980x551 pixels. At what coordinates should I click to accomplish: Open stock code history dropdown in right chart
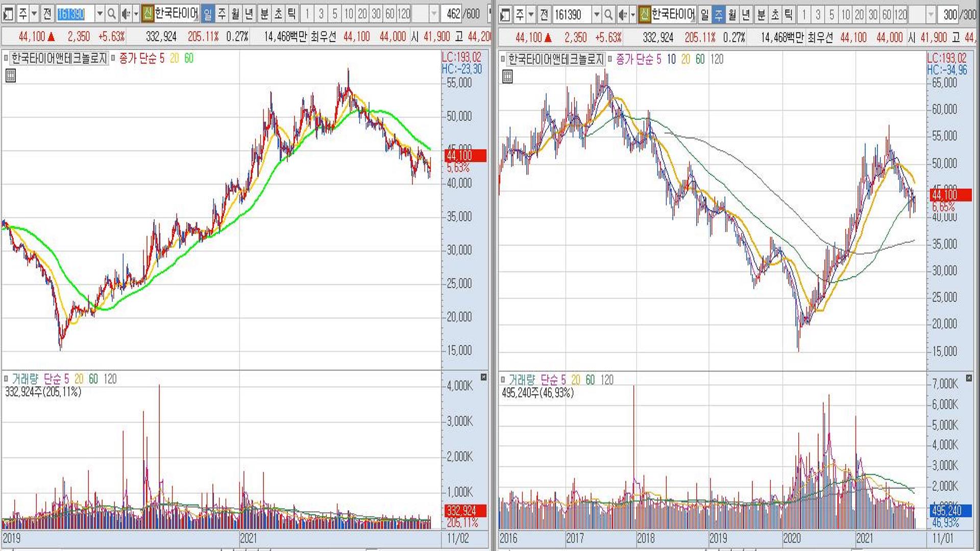(x=596, y=15)
